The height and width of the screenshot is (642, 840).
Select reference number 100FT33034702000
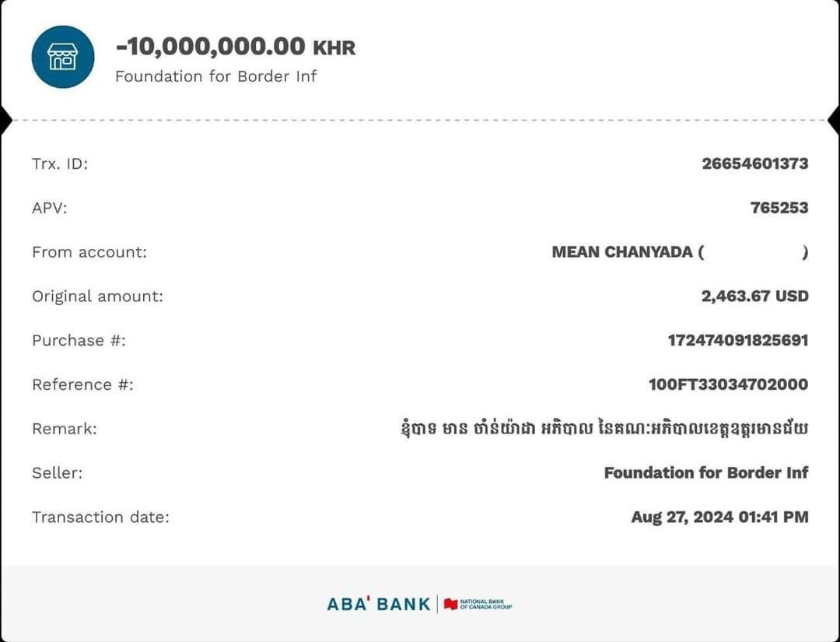click(x=728, y=384)
